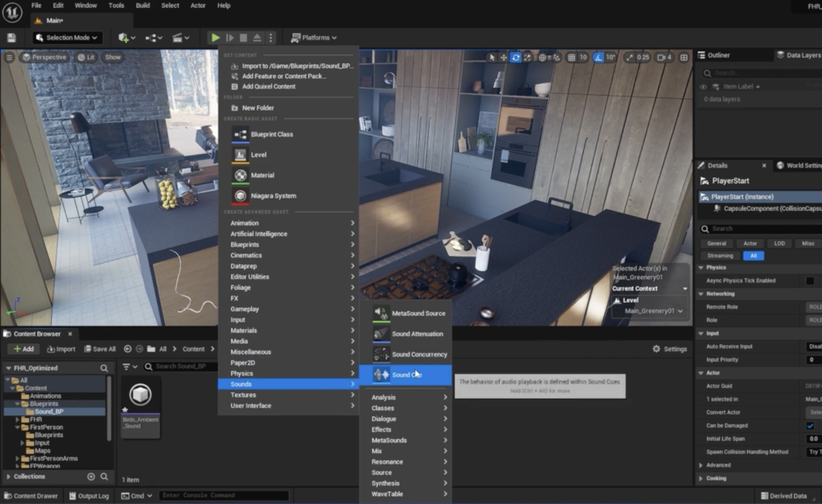Open the viewport Show menu
The height and width of the screenshot is (504, 822).
click(x=112, y=57)
